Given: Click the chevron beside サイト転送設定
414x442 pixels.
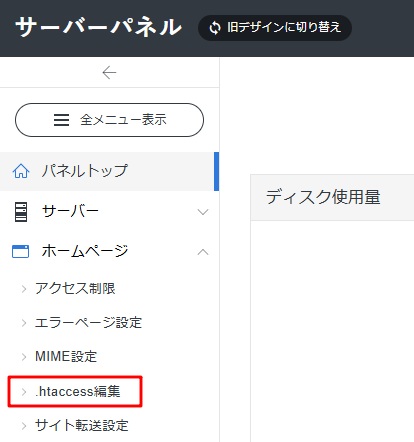Looking at the screenshot, I should pyautogui.click(x=24, y=426).
